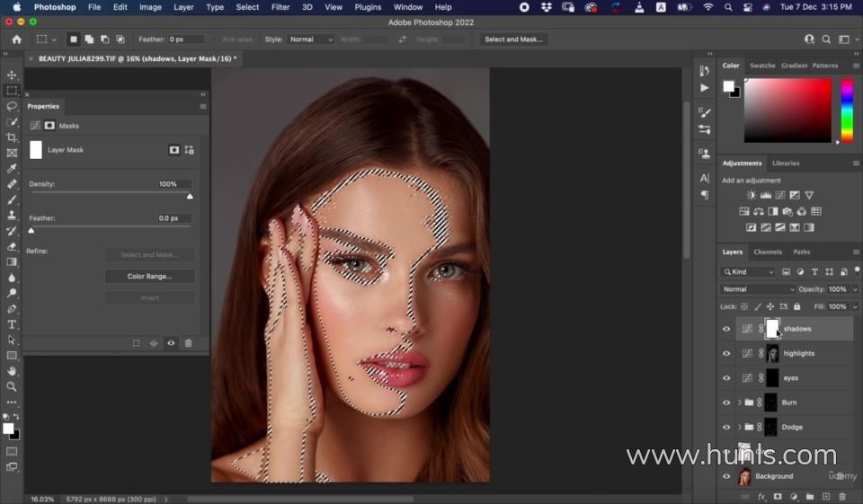Click the Home icon in options bar
Viewport: 863px width, 504px height.
coord(16,40)
